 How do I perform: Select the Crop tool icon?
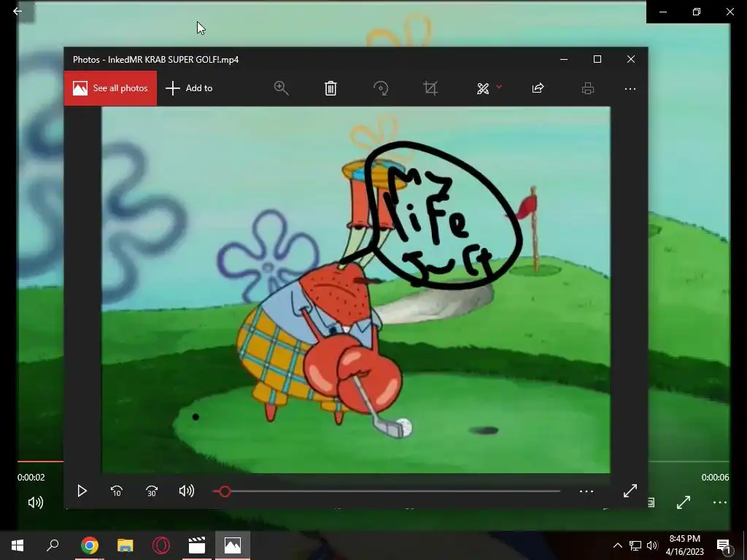430,88
